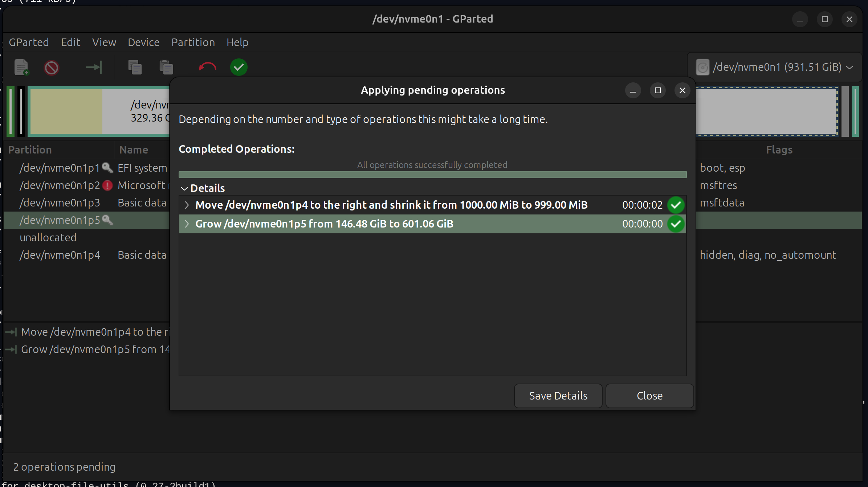
Task: Click arrow icon of pending Move operation
Action: 11,332
